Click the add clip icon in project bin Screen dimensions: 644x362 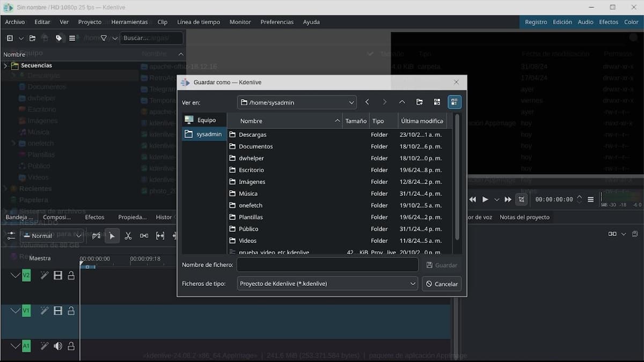click(x=10, y=38)
